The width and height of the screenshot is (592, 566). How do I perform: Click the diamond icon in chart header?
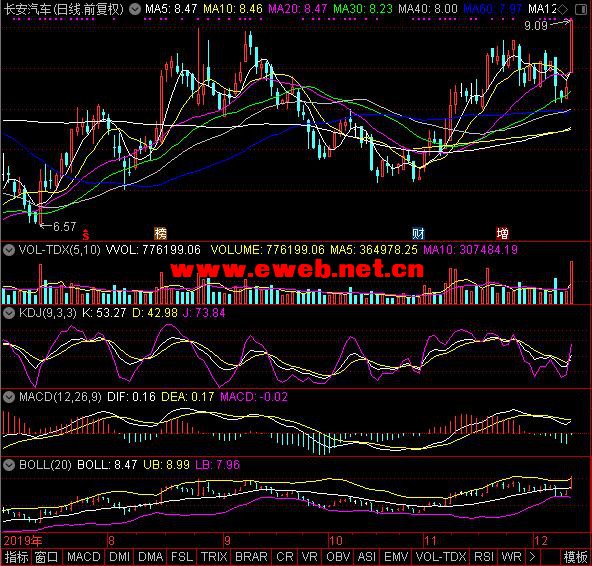click(563, 9)
